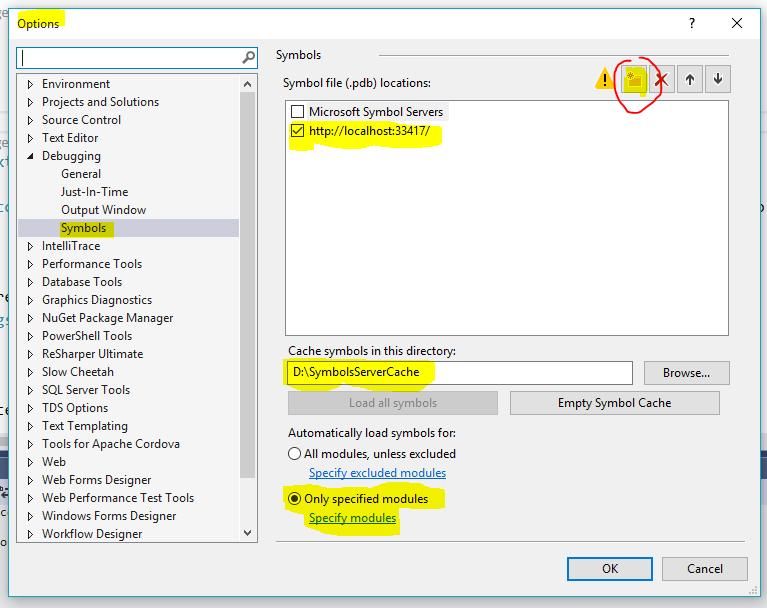Select Windows Forms Designer item

click(109, 516)
